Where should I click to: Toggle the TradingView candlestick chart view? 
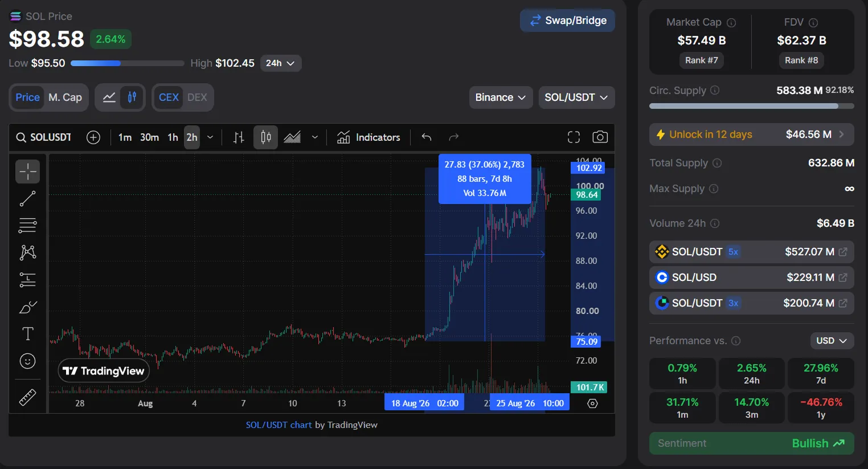pos(132,97)
